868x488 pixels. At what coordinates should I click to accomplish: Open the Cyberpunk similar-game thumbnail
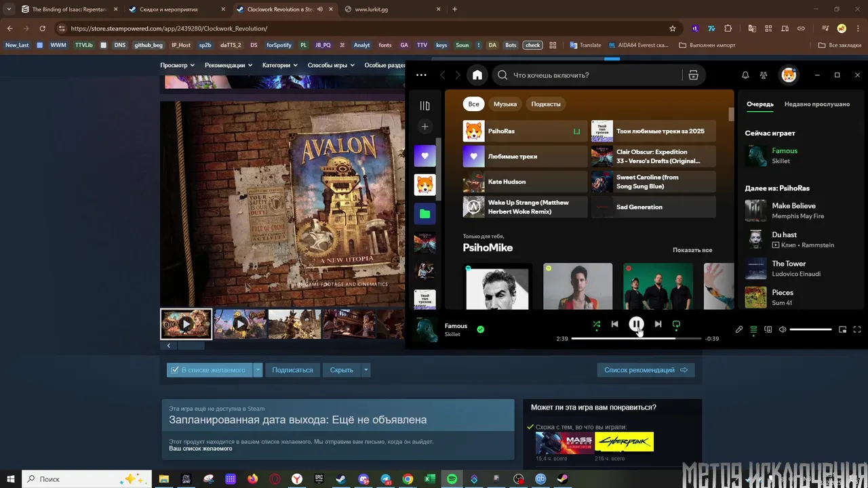coord(625,443)
